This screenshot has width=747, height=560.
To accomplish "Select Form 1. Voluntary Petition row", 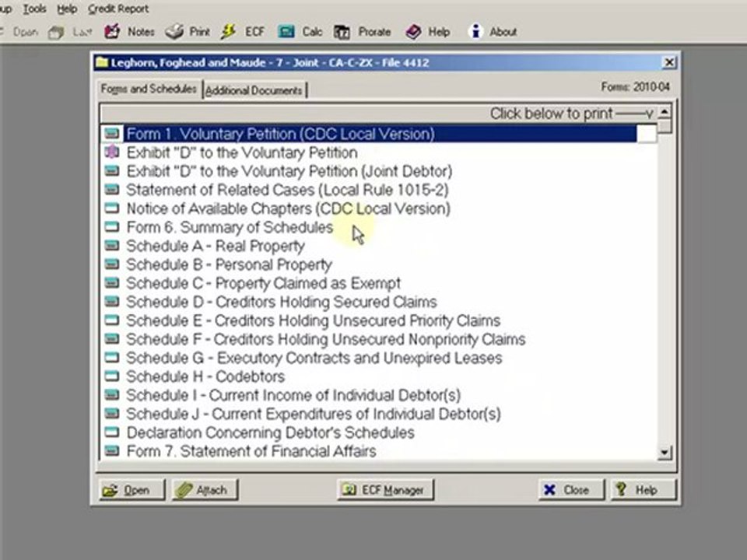I will [x=381, y=134].
